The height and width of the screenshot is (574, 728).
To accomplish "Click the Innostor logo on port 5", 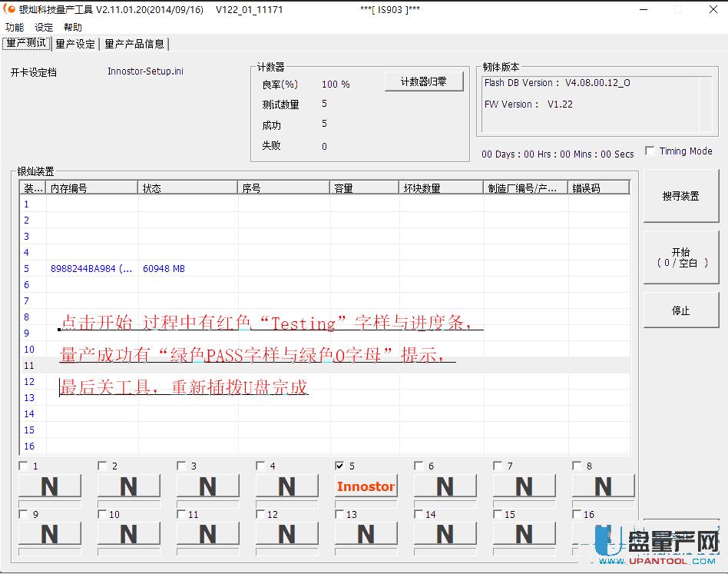I will [x=366, y=486].
